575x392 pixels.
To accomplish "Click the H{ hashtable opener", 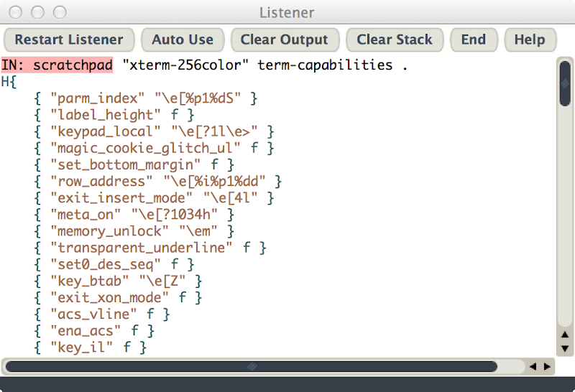I will coord(9,82).
